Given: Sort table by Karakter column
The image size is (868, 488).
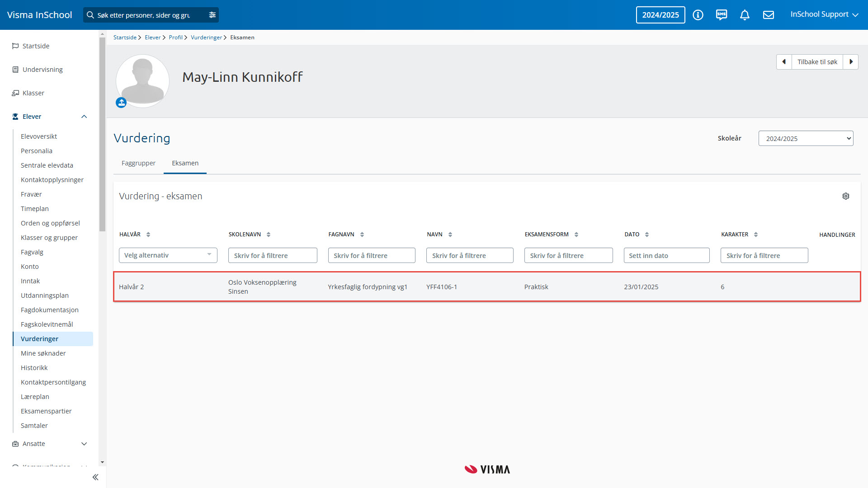Looking at the screenshot, I should pyautogui.click(x=756, y=235).
